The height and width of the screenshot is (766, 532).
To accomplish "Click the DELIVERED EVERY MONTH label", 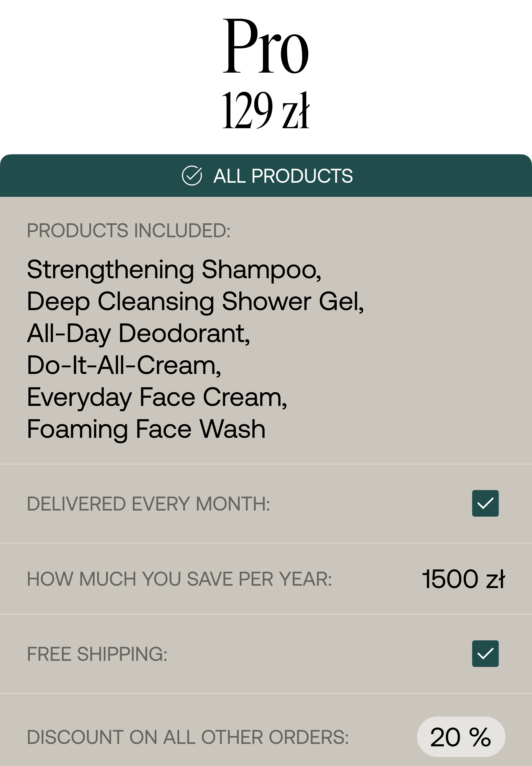I will tap(148, 503).
